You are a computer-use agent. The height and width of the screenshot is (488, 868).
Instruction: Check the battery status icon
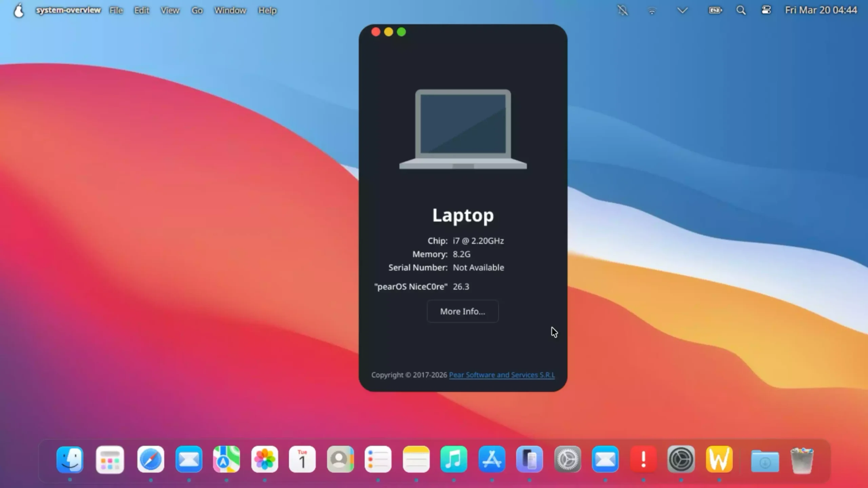[715, 10]
